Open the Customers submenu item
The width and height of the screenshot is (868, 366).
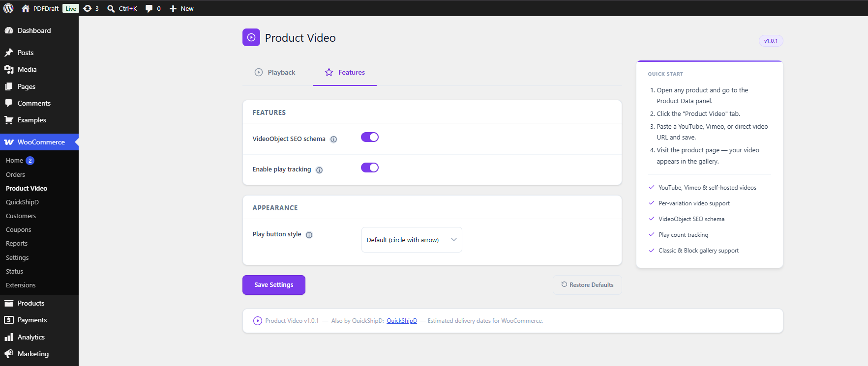21,216
